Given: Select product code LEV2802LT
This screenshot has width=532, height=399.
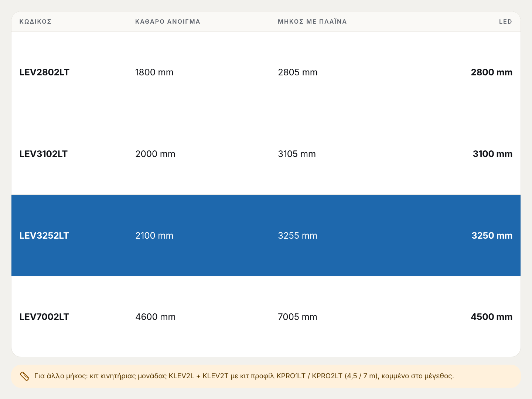Looking at the screenshot, I should [44, 72].
